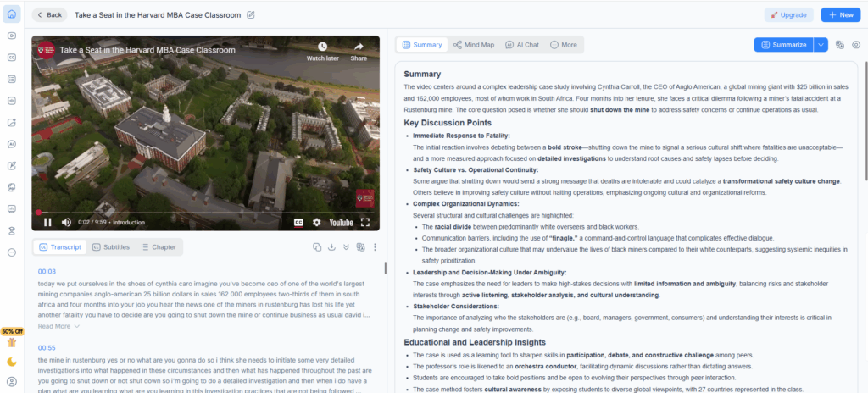Screen dimensions: 868x393
Task: Seek on the video progress bar
Action: point(205,212)
